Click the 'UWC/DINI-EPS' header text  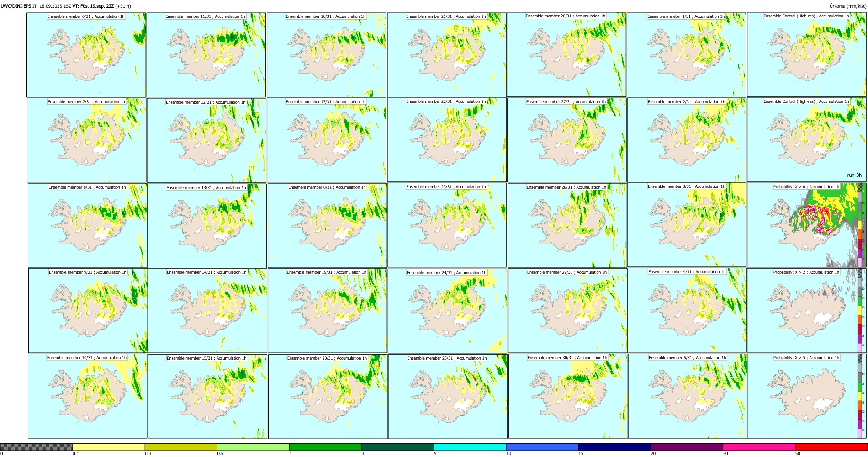(x=16, y=6)
